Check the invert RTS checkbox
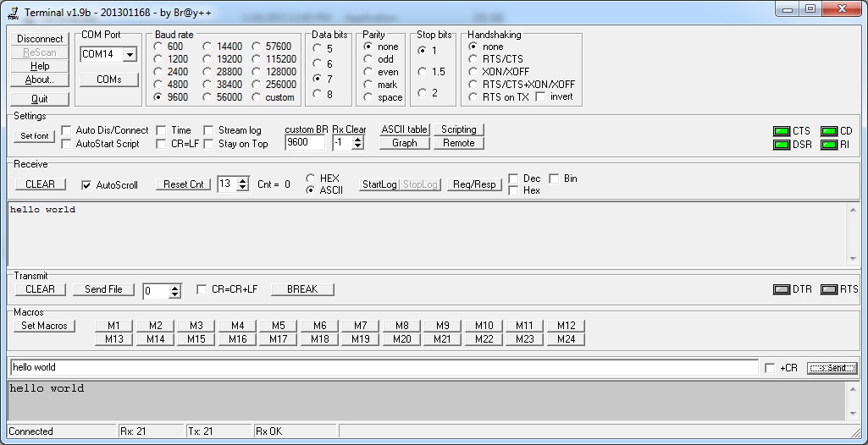The image size is (868, 445). 541,96
